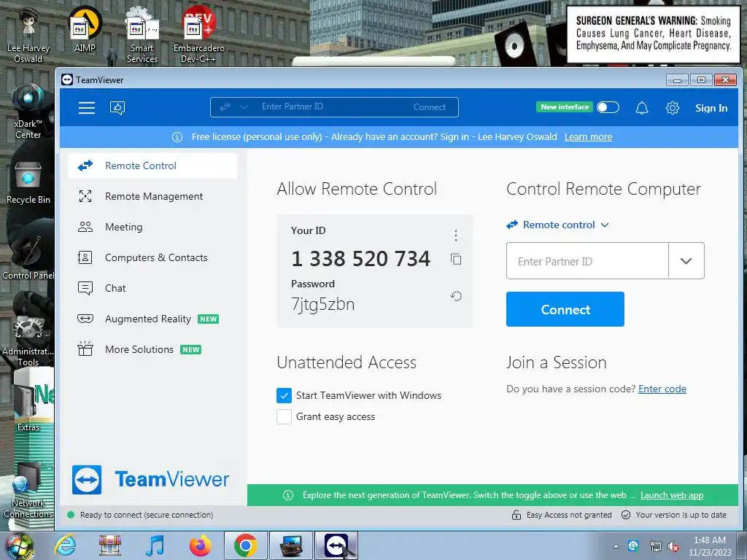
Task: Open Firefox from the taskbar
Action: [x=201, y=545]
